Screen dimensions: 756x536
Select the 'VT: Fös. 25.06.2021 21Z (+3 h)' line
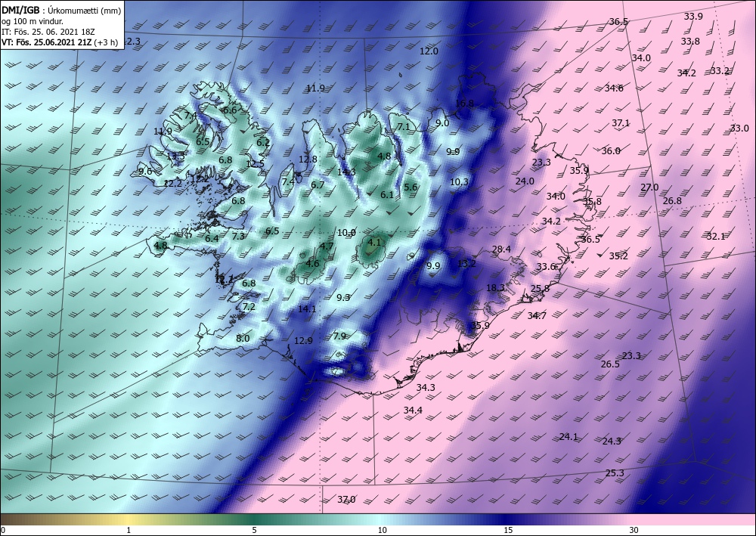pos(59,42)
